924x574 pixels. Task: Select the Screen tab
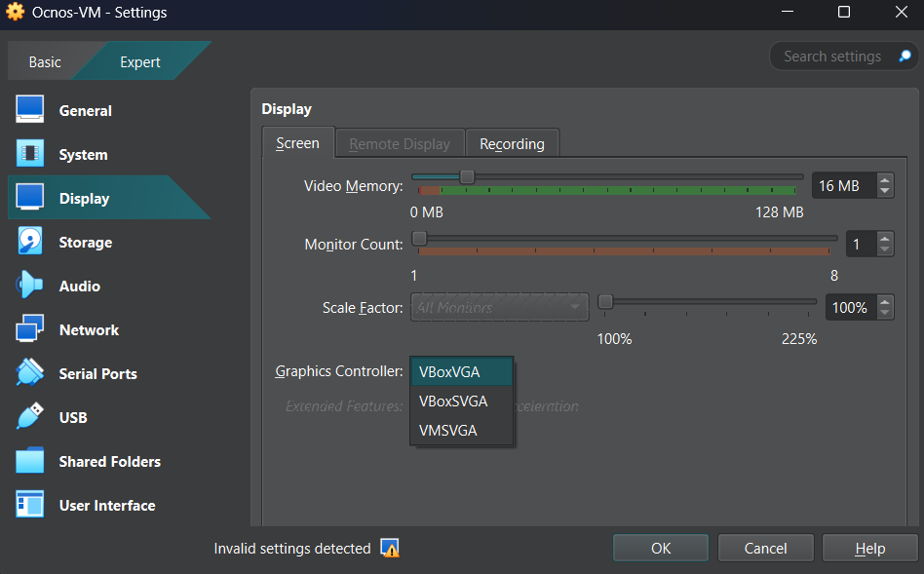(x=297, y=143)
